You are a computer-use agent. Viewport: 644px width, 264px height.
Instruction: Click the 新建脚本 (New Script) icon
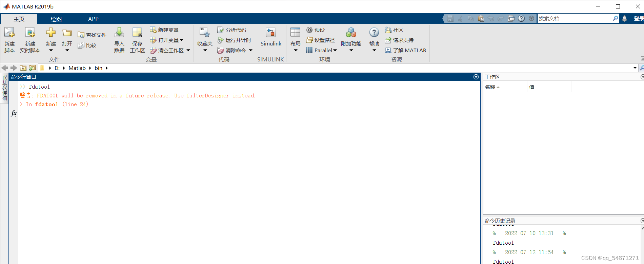tap(9, 33)
